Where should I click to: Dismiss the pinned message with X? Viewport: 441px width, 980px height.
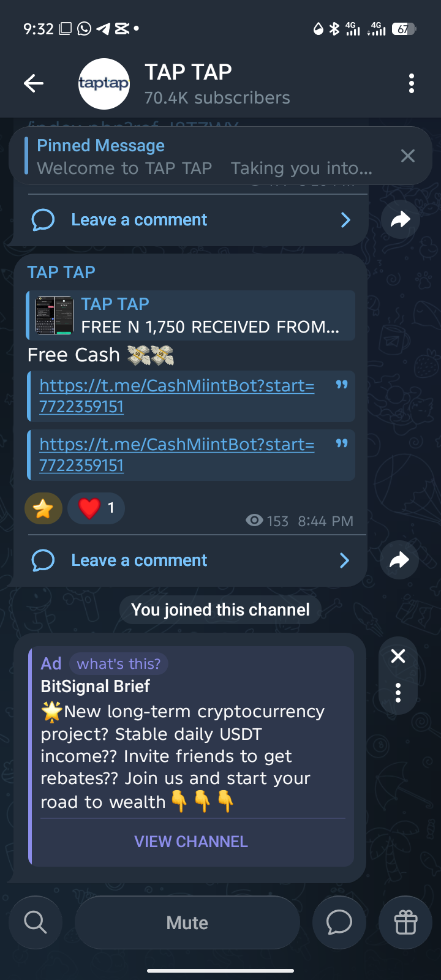[x=408, y=156]
